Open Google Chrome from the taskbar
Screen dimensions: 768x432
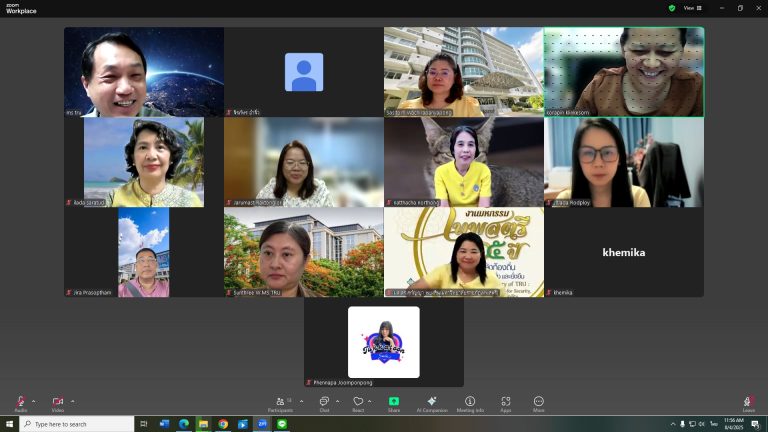point(223,424)
